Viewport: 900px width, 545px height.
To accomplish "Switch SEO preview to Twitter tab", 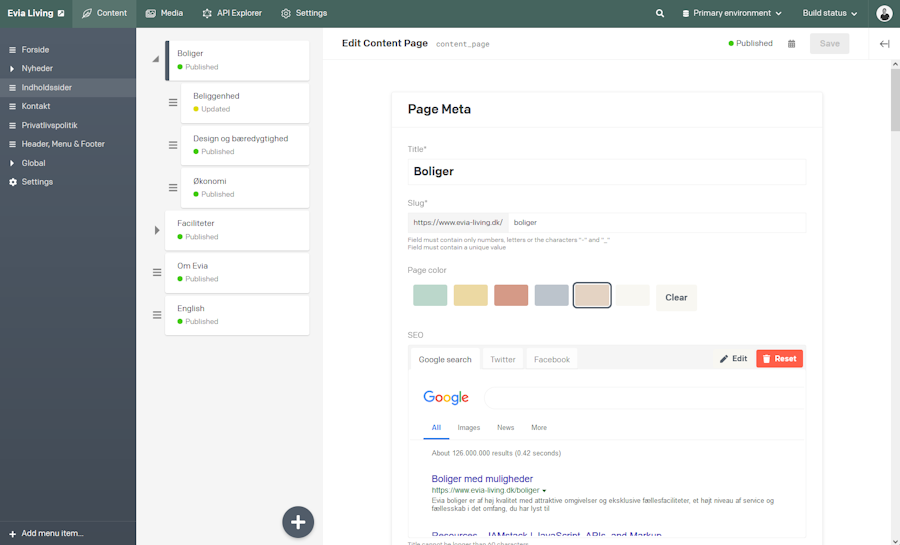I will pos(503,359).
